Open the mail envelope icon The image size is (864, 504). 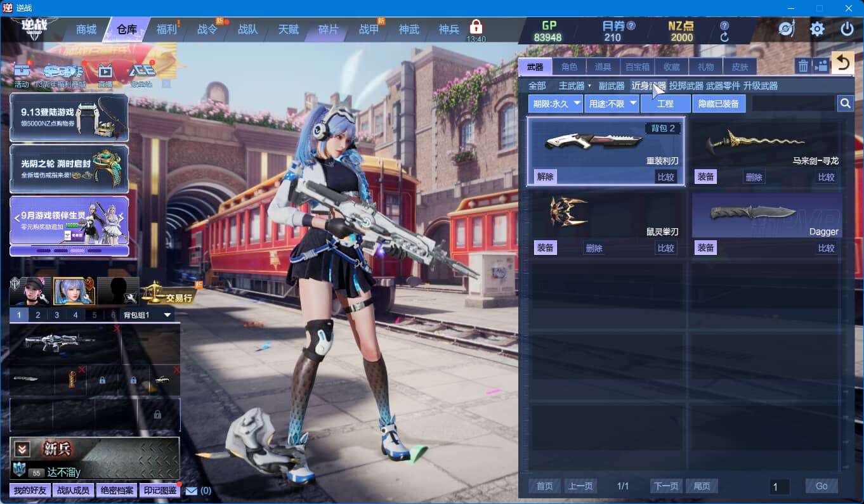pyautogui.click(x=192, y=490)
